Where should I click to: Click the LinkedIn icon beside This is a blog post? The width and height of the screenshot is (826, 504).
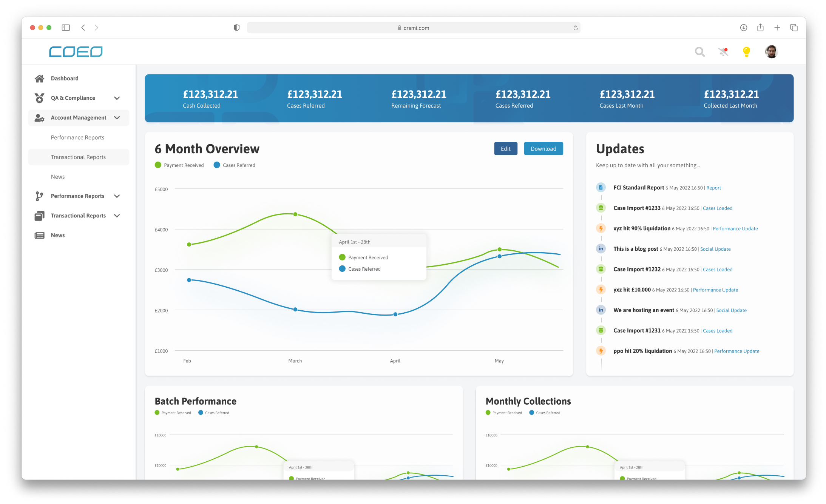(x=601, y=248)
